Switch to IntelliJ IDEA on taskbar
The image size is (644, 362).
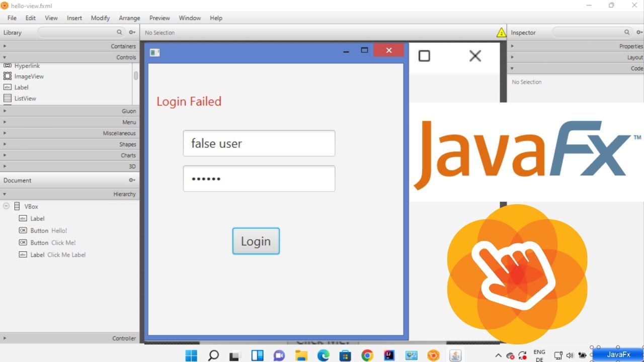click(x=389, y=355)
